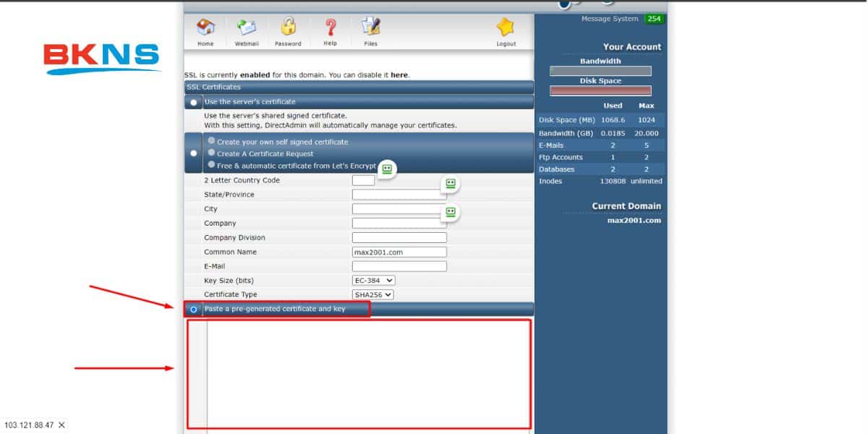Open Message System showing 254 messages
Viewport: 868px width, 434px height.
click(609, 18)
